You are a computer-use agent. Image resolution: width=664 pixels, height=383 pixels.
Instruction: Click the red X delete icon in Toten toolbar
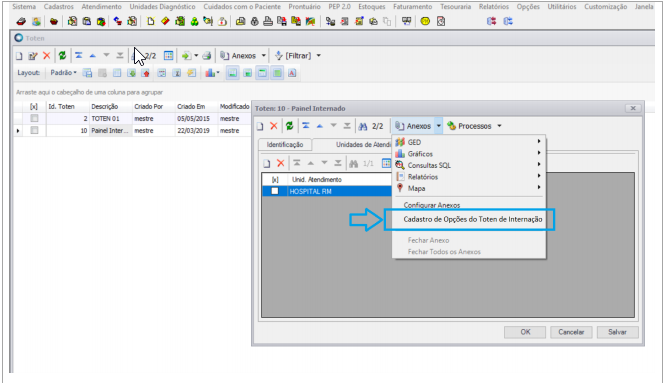[47, 56]
